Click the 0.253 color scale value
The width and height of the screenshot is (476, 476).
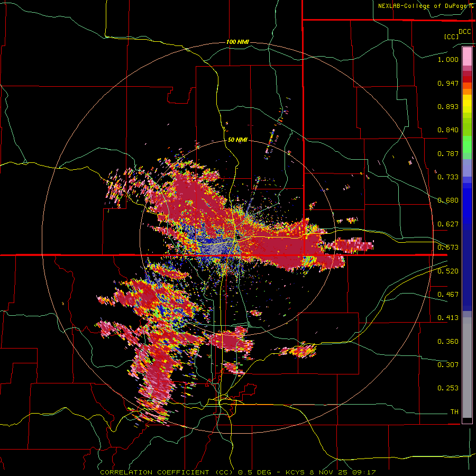coord(448,388)
